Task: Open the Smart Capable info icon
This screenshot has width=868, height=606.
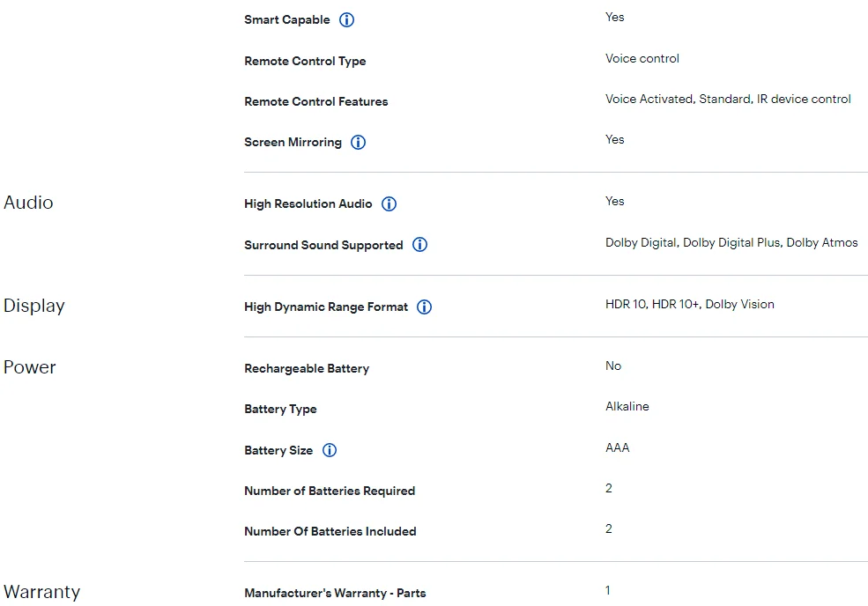Action: pos(346,20)
